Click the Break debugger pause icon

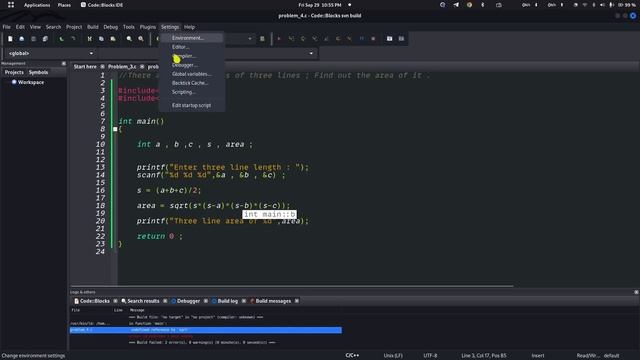362,39
